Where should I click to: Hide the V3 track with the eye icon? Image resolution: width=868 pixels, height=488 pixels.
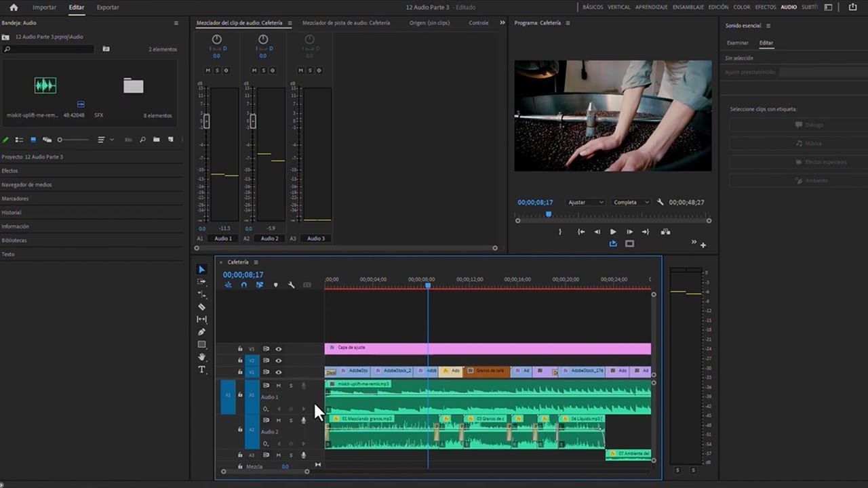pos(278,349)
